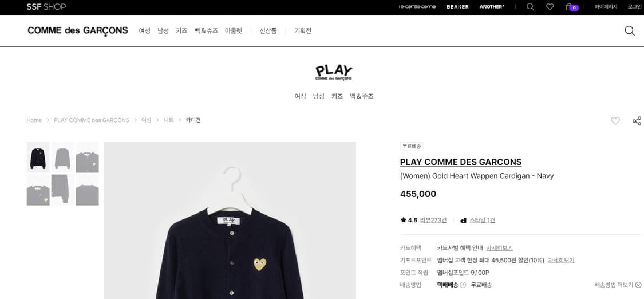This screenshot has width=644, height=299.
Task: Add product to wishlist with heart icon
Action: 615,121
